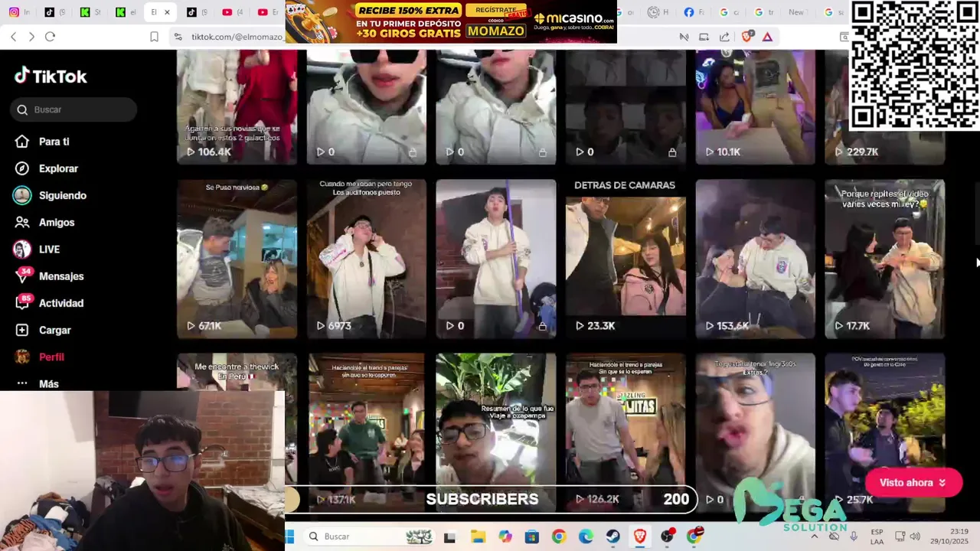This screenshot has width=980, height=551.
Task: Open Microsoft Edge from the taskbar
Action: pyautogui.click(x=586, y=536)
